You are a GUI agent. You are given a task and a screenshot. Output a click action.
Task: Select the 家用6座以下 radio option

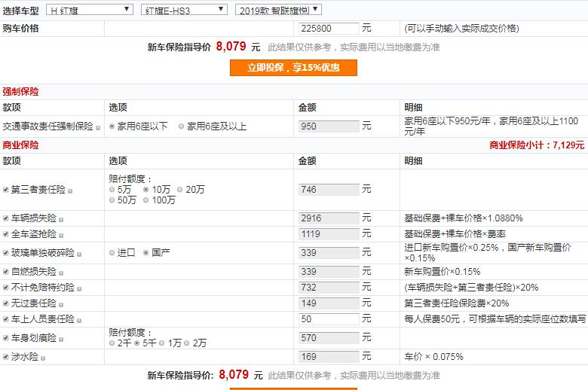coord(112,126)
